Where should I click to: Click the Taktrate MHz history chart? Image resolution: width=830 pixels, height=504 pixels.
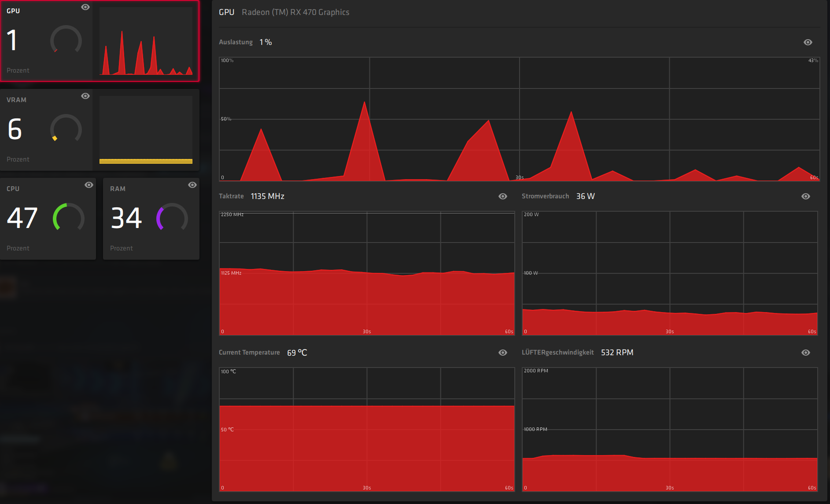(x=367, y=273)
